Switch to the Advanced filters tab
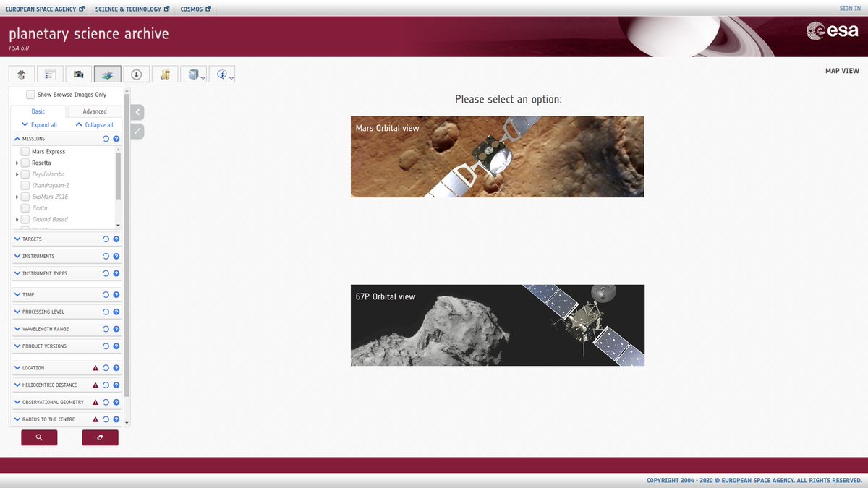 pos(94,111)
